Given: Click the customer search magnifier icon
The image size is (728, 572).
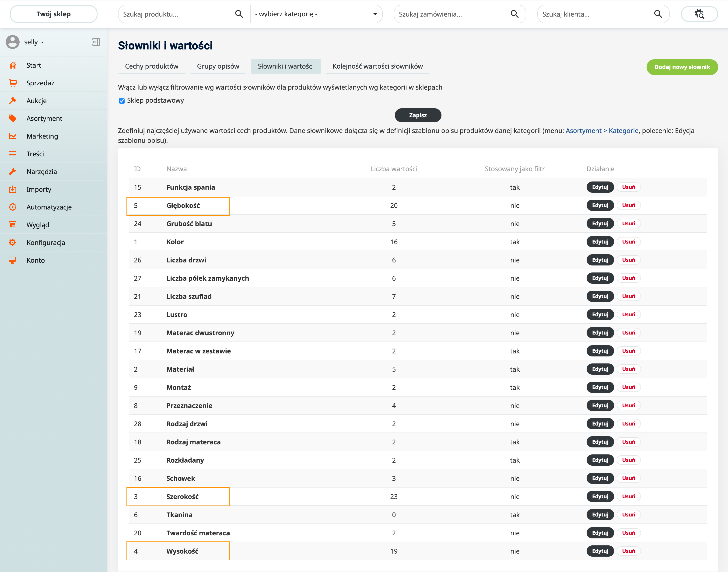Looking at the screenshot, I should [x=658, y=14].
